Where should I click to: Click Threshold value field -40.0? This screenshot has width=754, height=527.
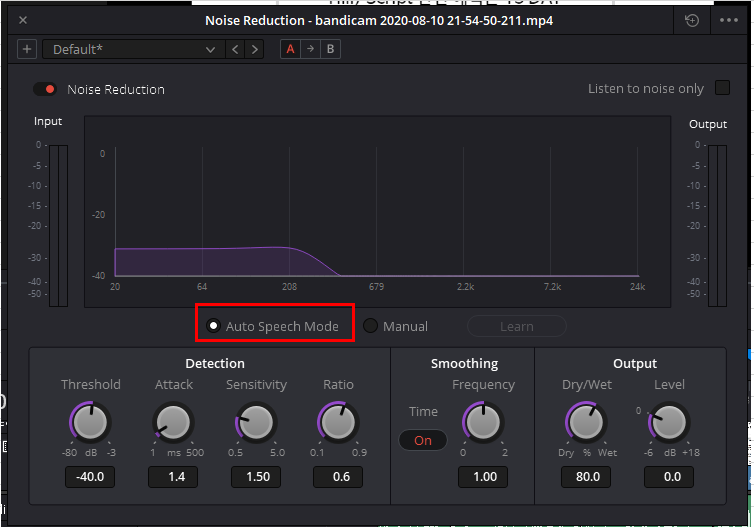tap(90, 477)
